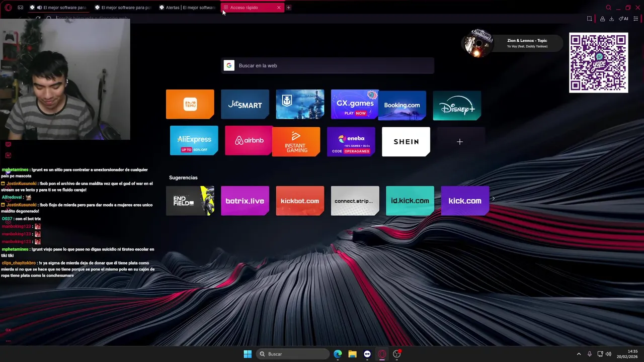Open the TeamViewer-style app taskbar icon
This screenshot has width=644, height=362.
[x=367, y=354]
